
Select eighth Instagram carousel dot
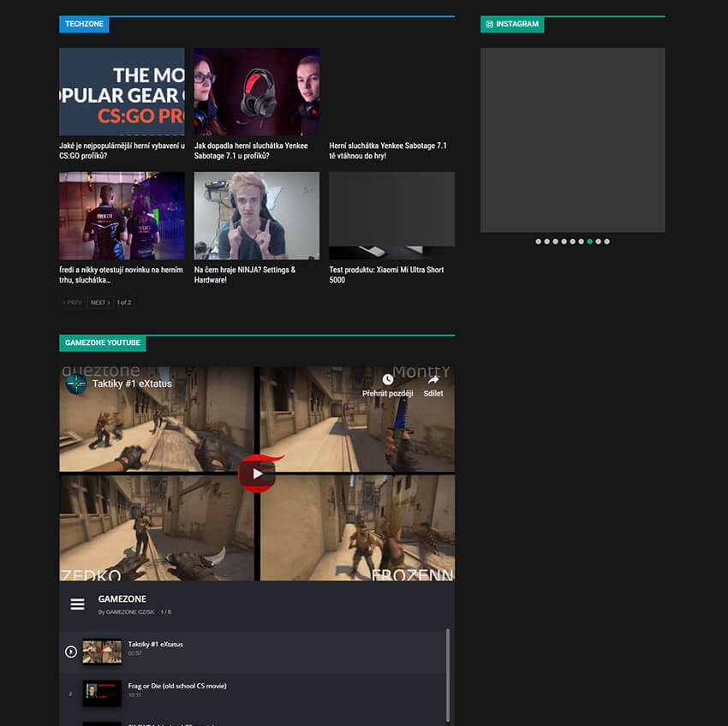(x=599, y=241)
